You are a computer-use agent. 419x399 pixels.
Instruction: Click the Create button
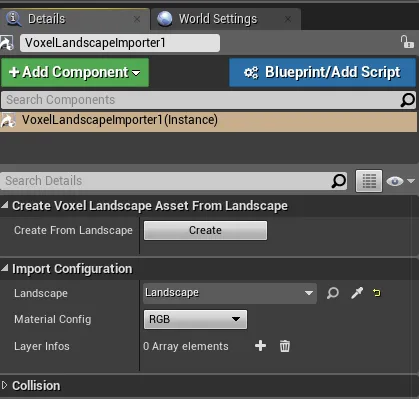205,230
